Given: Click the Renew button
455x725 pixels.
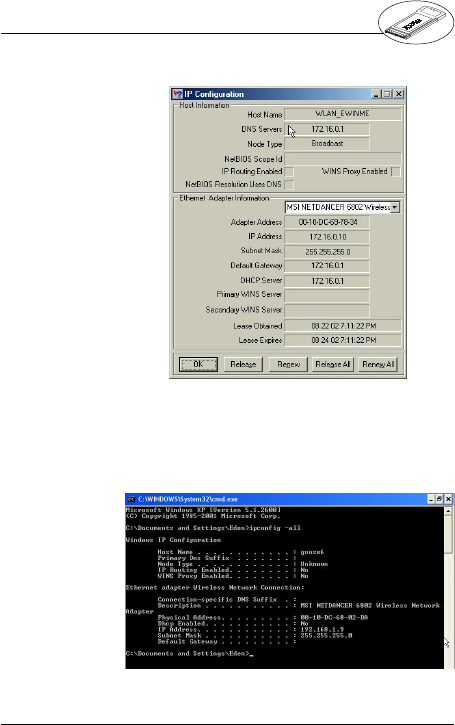Looking at the screenshot, I should (x=289, y=364).
